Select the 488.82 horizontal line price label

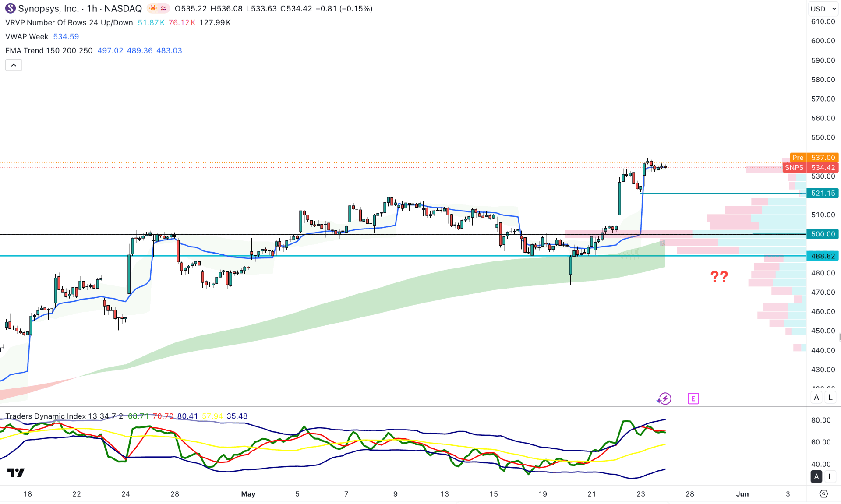(823, 256)
